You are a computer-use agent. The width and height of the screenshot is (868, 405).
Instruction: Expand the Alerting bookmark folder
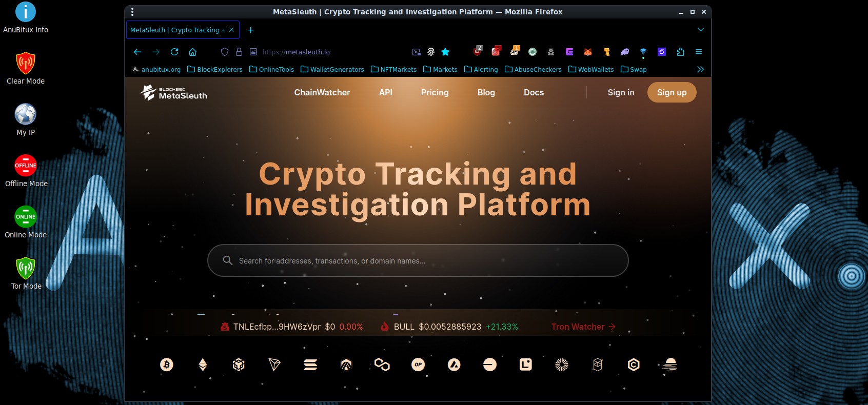click(x=481, y=69)
